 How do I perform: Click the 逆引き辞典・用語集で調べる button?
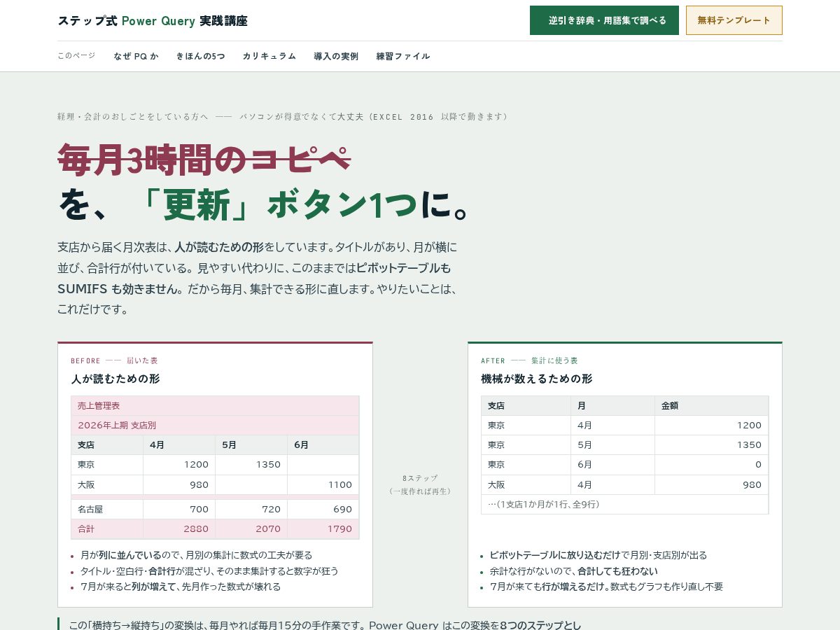coord(604,20)
